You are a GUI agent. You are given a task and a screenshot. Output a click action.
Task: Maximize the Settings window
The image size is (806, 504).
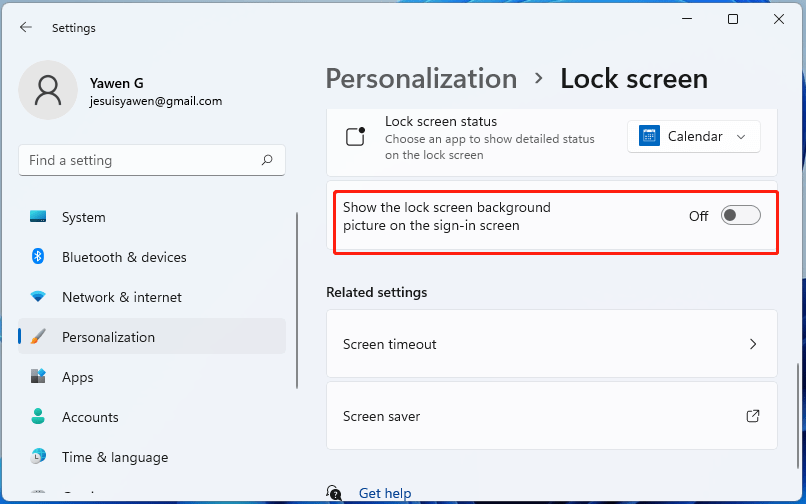tap(733, 19)
